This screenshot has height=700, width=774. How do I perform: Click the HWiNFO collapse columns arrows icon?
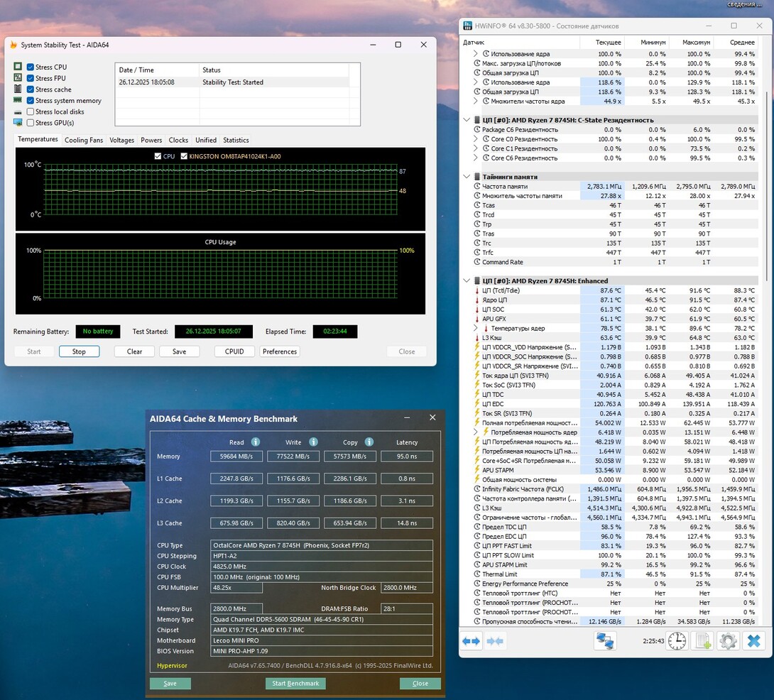point(495,641)
